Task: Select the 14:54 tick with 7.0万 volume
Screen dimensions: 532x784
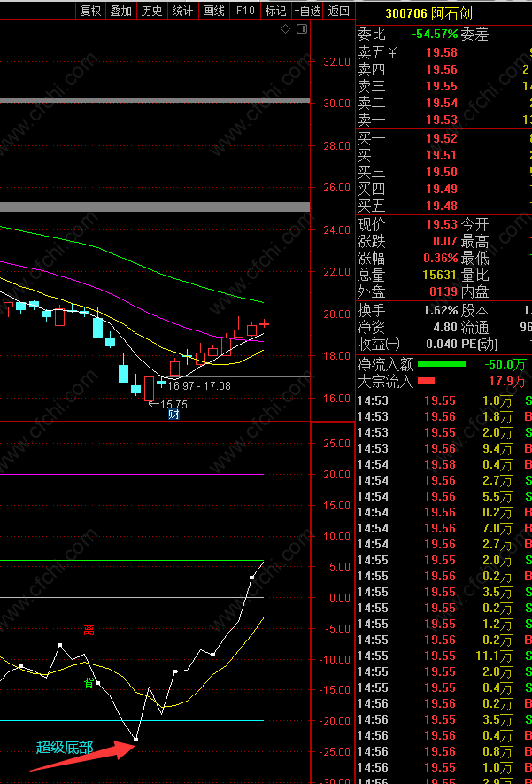Action: (443, 529)
